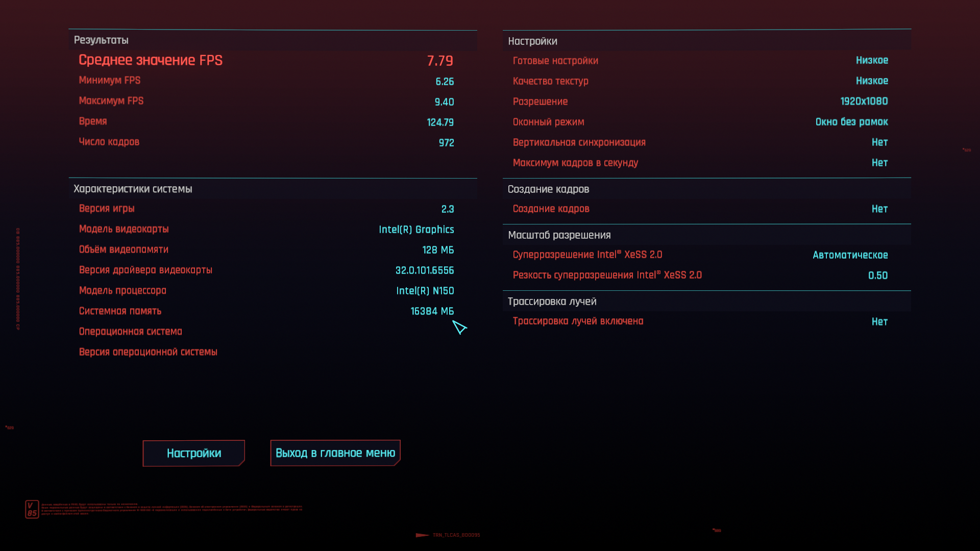
Task: Click the Качество текстур label
Action: tap(550, 81)
